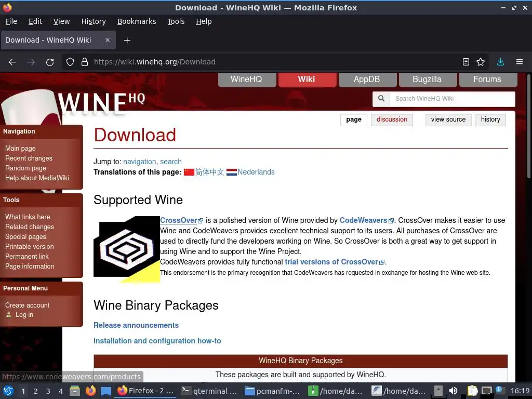Toggle reader view icon
The height and width of the screenshot is (399, 532).
pyautogui.click(x=466, y=62)
